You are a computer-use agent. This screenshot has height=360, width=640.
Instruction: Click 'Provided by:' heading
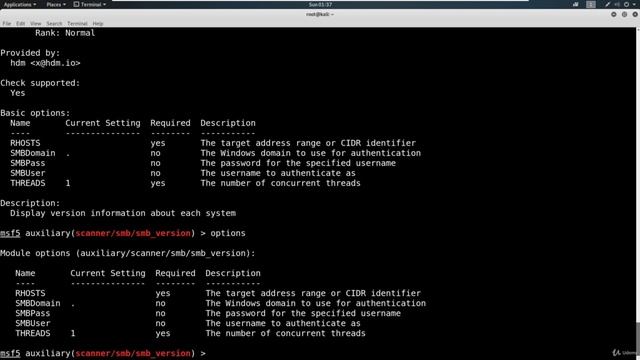[x=30, y=53]
